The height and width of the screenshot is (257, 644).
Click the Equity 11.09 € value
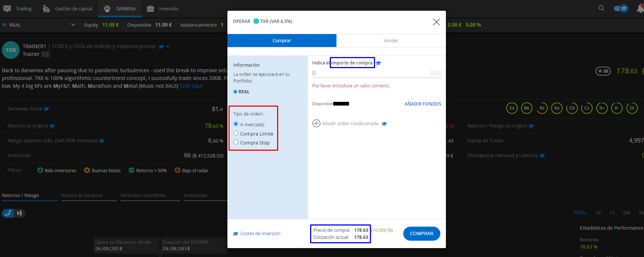click(111, 25)
